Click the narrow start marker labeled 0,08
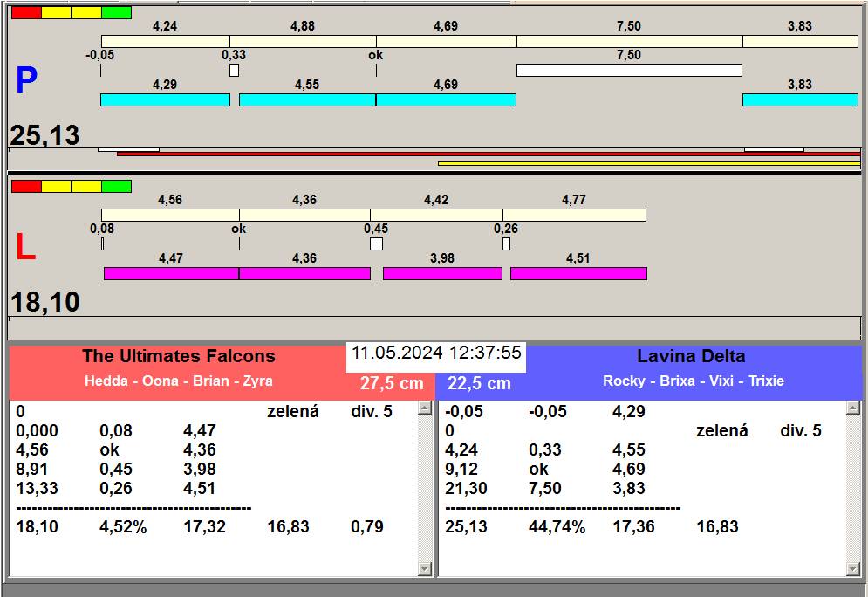Image resolution: width=868 pixels, height=597 pixels. click(102, 244)
